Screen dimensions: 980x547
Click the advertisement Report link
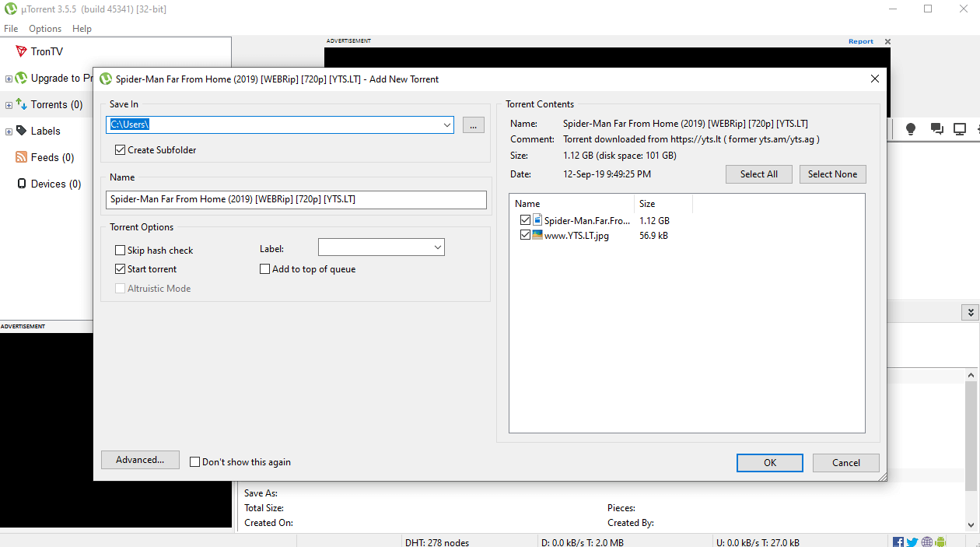(861, 41)
